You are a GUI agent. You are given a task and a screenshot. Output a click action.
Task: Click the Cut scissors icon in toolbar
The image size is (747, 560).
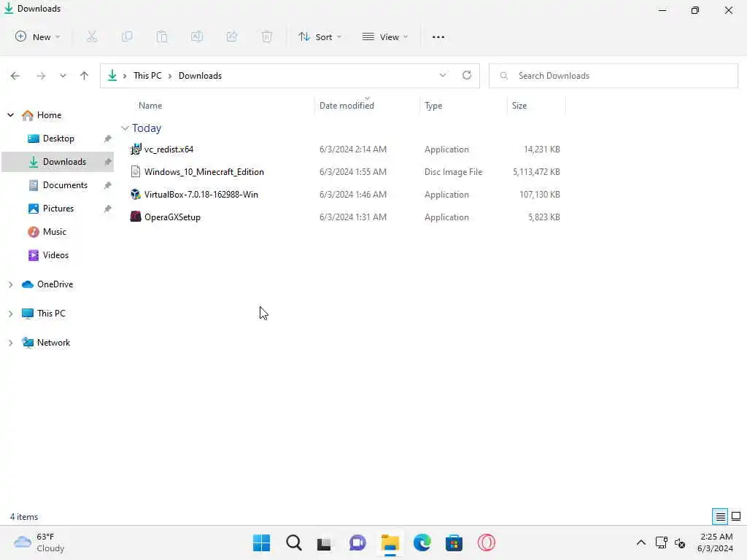click(x=91, y=36)
